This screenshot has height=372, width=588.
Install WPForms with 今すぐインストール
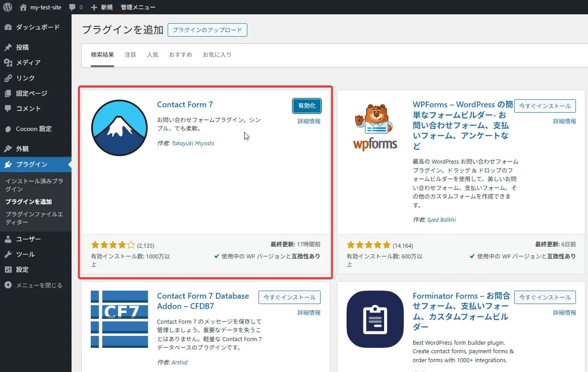tap(545, 106)
